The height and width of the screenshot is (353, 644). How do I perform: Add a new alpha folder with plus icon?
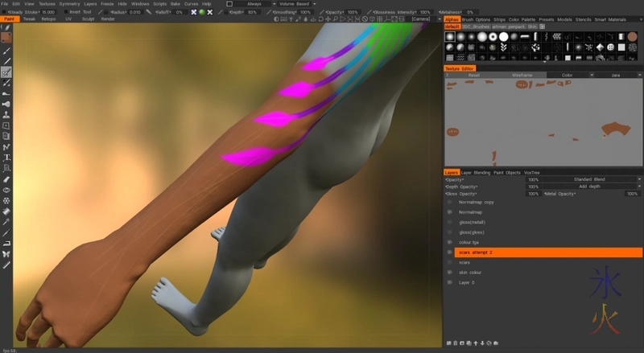coord(542,27)
